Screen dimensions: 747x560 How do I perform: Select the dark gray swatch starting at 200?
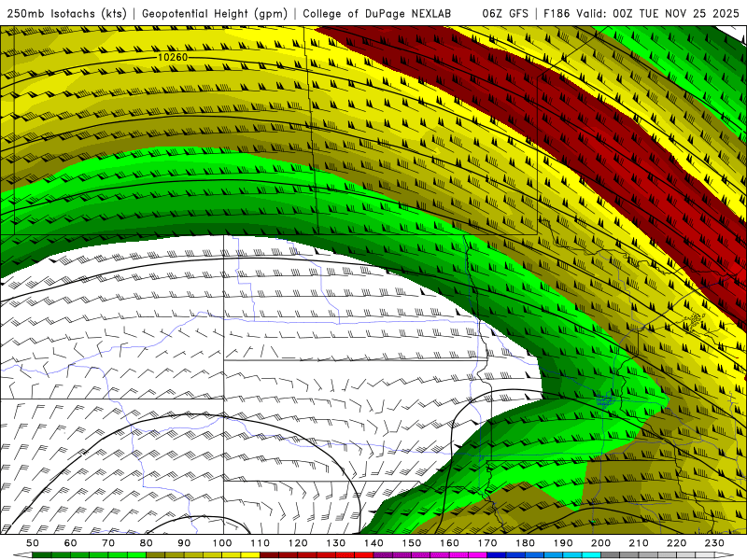pyautogui.click(x=611, y=555)
